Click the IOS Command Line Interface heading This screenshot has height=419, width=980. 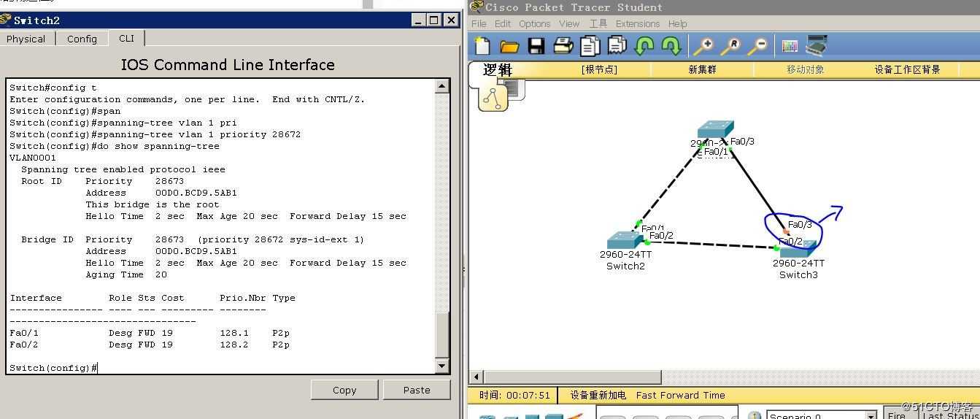coord(228,65)
